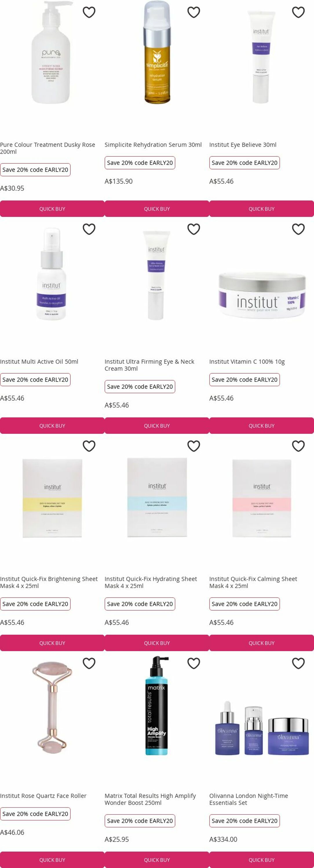Toggle favorite for Matrix High Amplify Wonder Boost
The image size is (314, 868).
tap(193, 663)
